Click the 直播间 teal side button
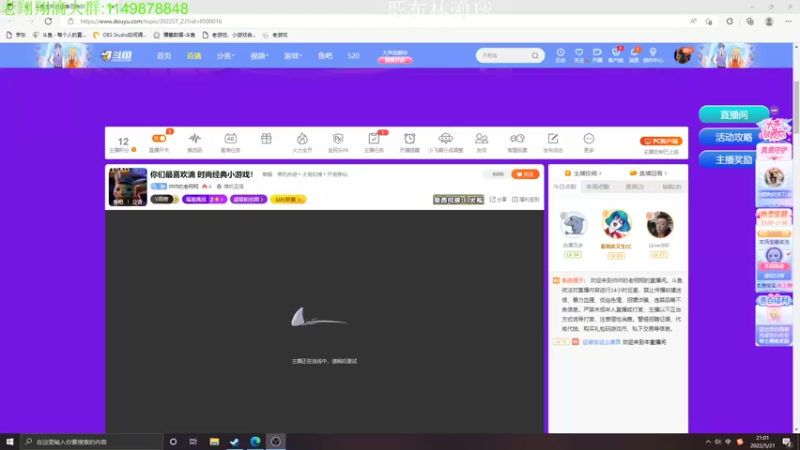 point(734,115)
